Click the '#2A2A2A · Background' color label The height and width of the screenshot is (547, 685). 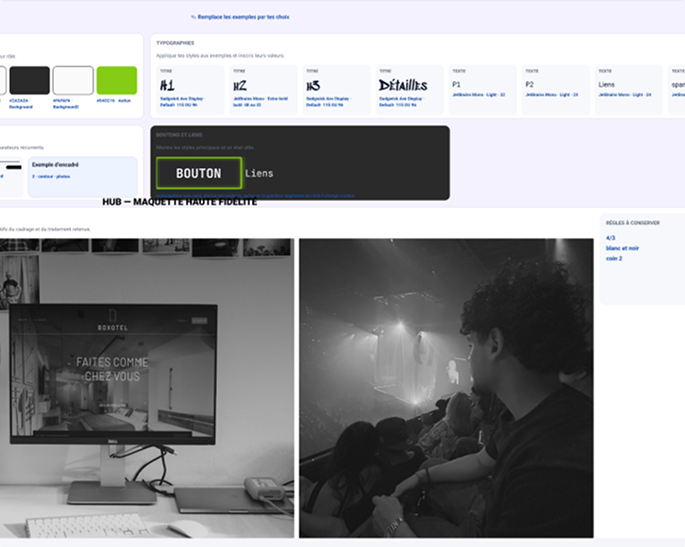21,104
